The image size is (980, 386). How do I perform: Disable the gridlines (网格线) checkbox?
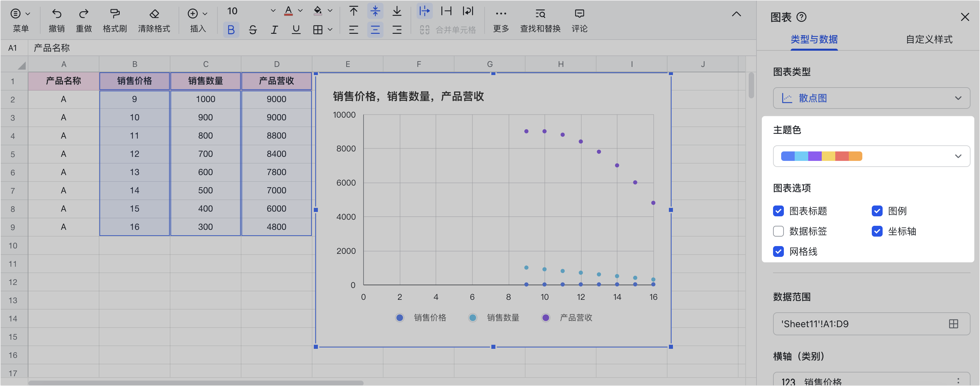point(778,251)
